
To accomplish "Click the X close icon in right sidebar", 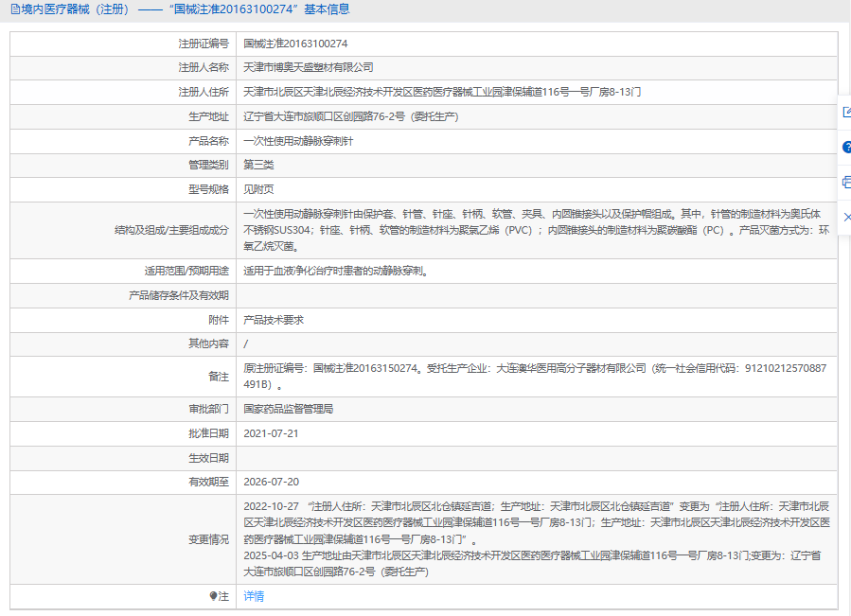I will point(845,218).
